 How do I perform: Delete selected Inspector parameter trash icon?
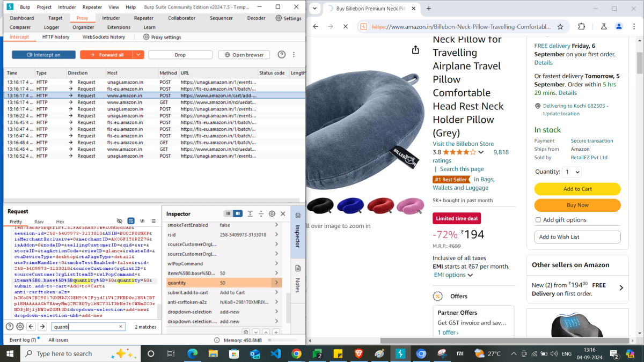pyautogui.click(x=246, y=333)
